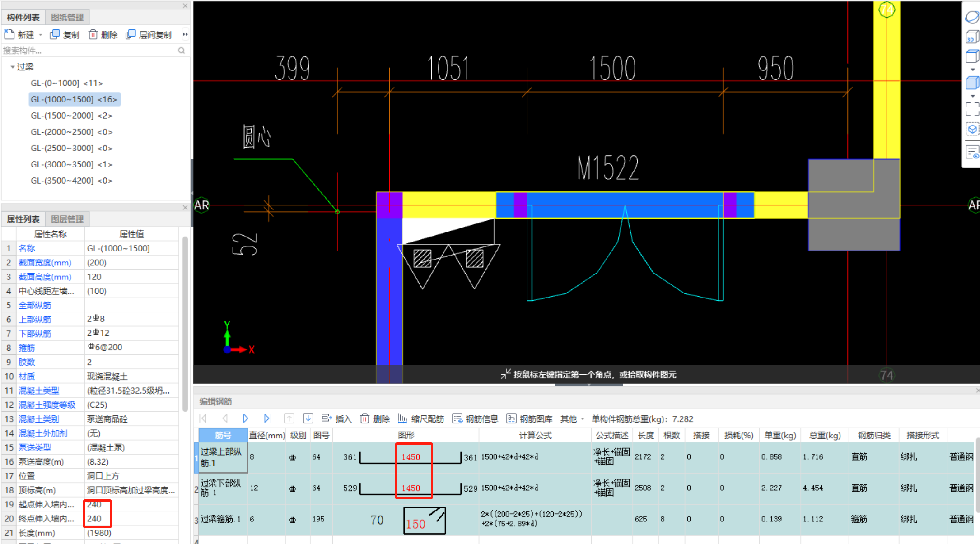Switch to the 图层管理 tab
Image resolution: width=980 pixels, height=544 pixels.
(67, 219)
